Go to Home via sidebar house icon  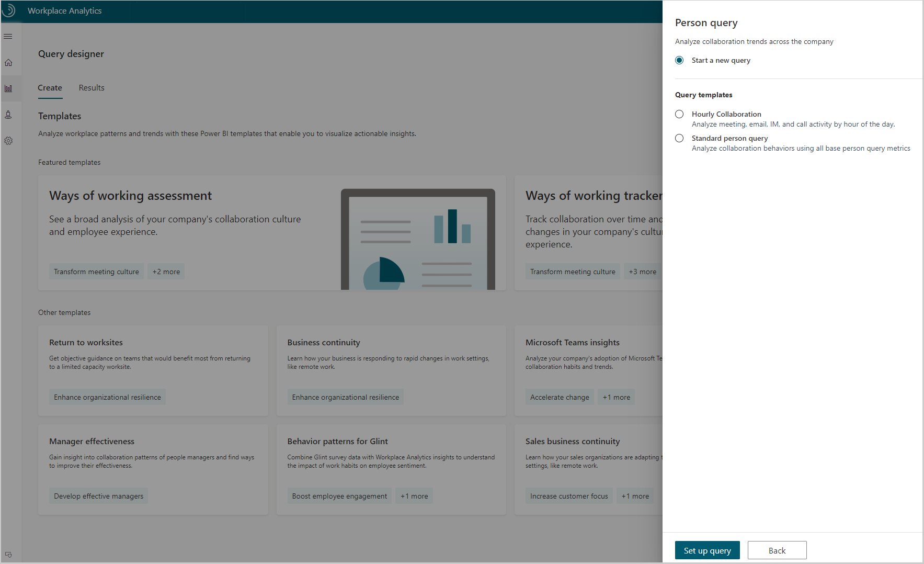point(8,63)
